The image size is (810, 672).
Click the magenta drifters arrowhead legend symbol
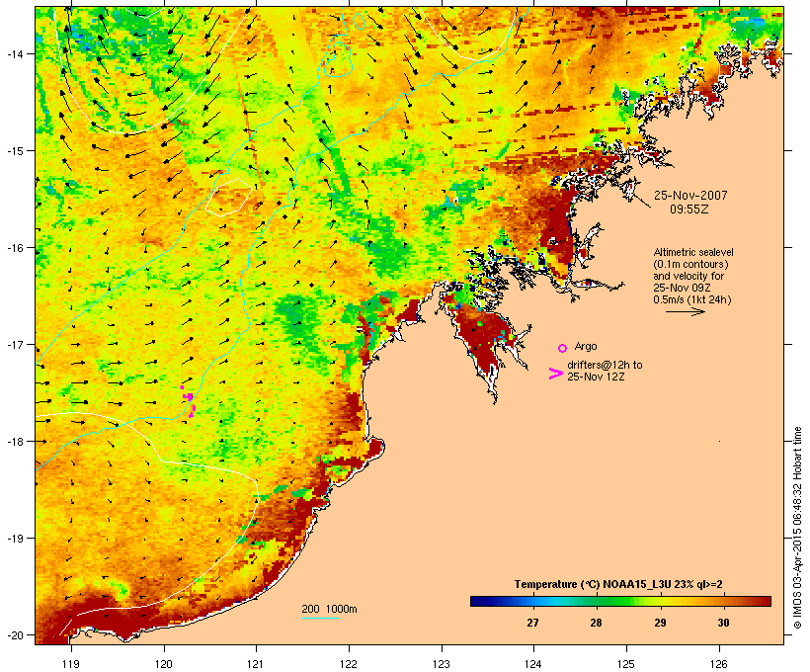click(555, 374)
